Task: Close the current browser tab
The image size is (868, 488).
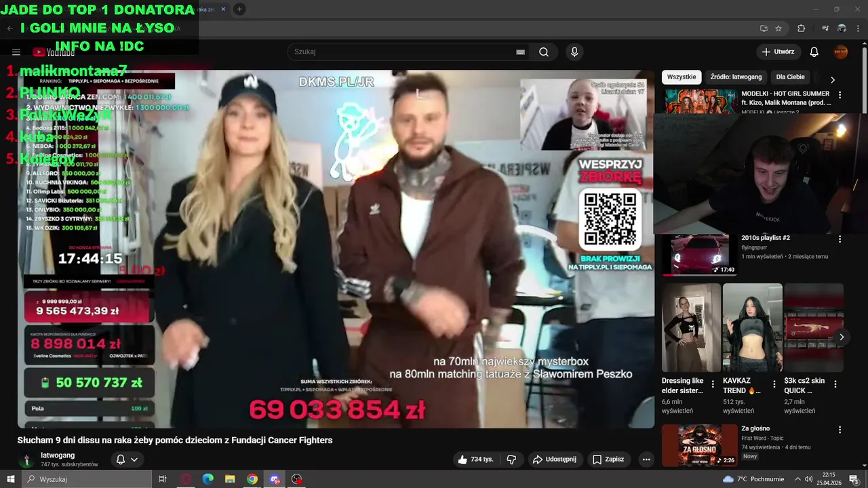Action: coord(223,9)
